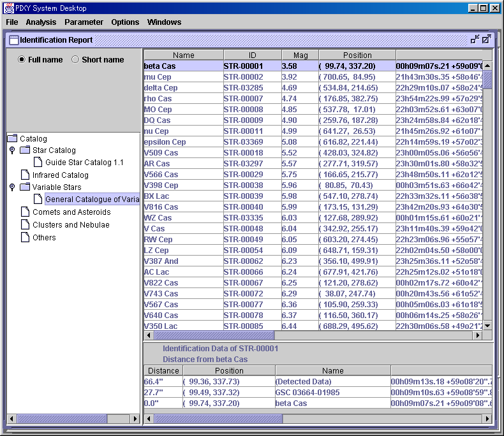Viewport: 504px width, 436px height.
Task: Iconify the Identification Report internal frame
Action: (475, 40)
